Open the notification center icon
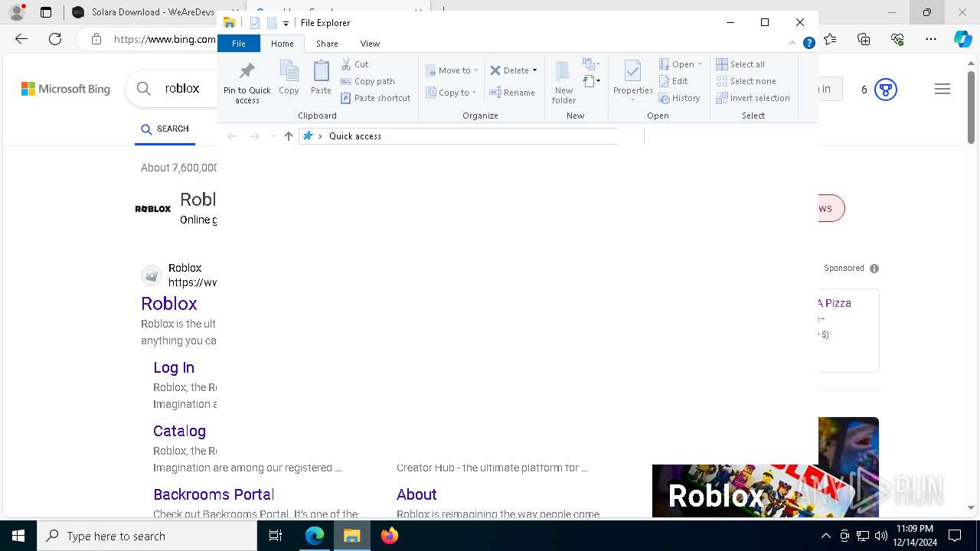 point(955,536)
